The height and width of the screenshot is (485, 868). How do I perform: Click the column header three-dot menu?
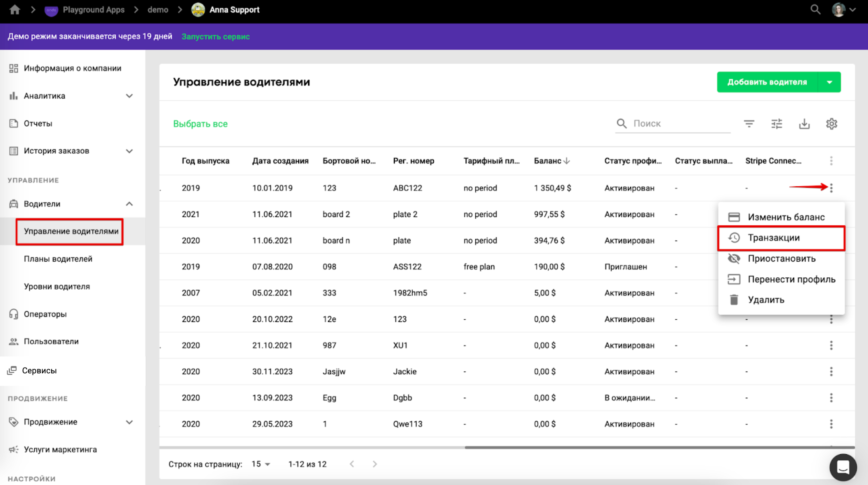(x=831, y=161)
